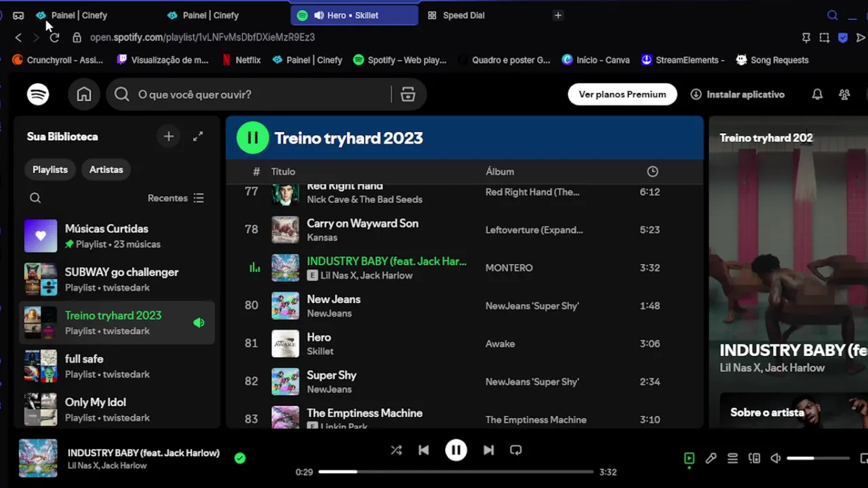Toggle shuffle in the player bar
The height and width of the screenshot is (488, 868).
[396, 450]
